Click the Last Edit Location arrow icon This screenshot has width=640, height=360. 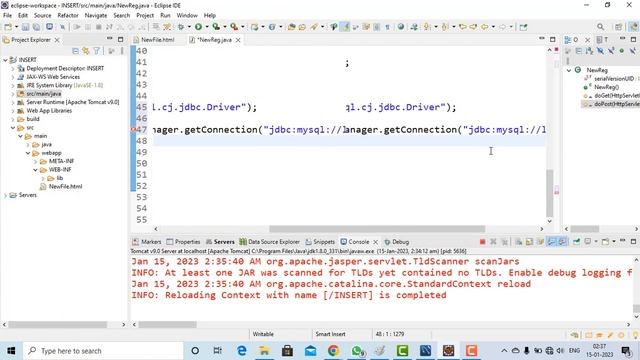click(462, 27)
